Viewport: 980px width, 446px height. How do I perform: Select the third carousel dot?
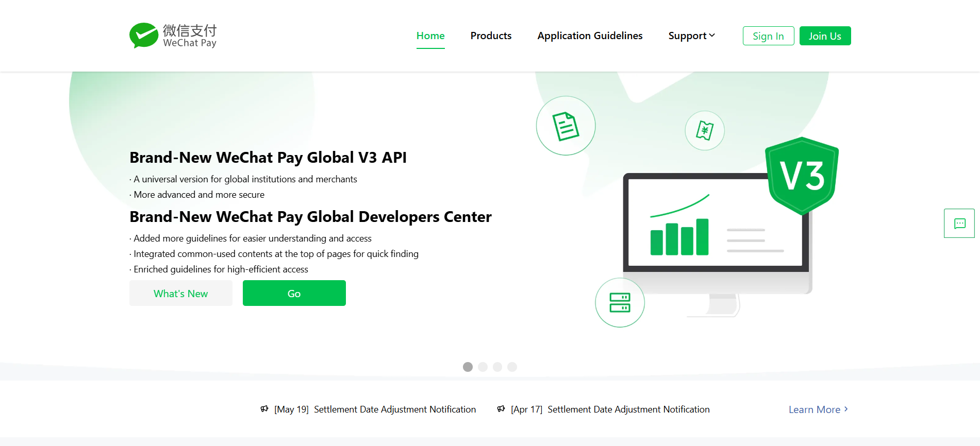(497, 367)
